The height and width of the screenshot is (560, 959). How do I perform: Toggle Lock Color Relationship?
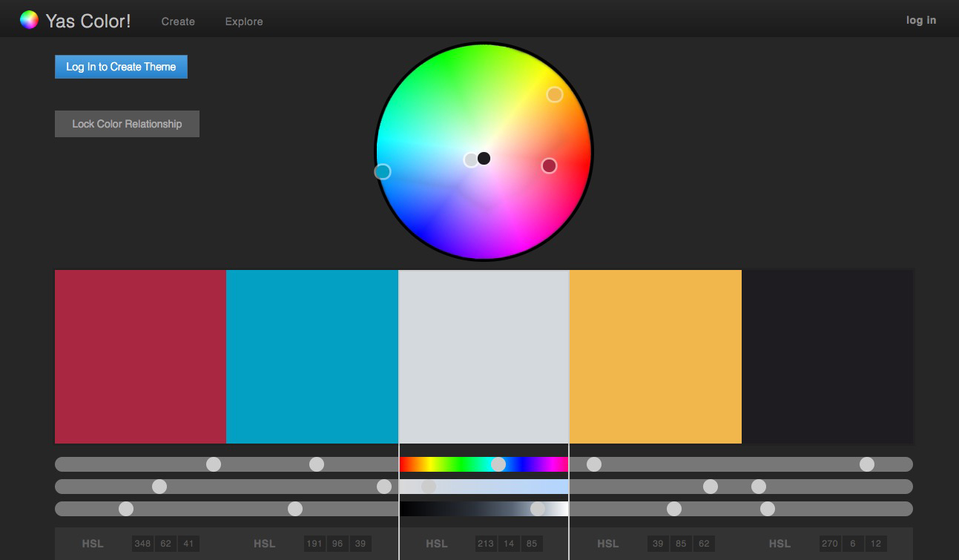point(127,124)
